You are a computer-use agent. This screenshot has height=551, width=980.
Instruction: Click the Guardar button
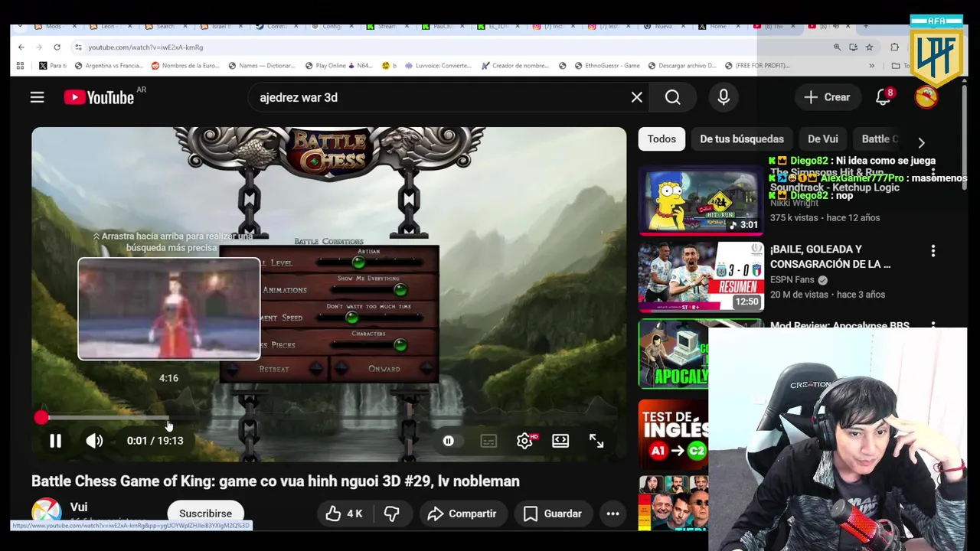click(552, 514)
